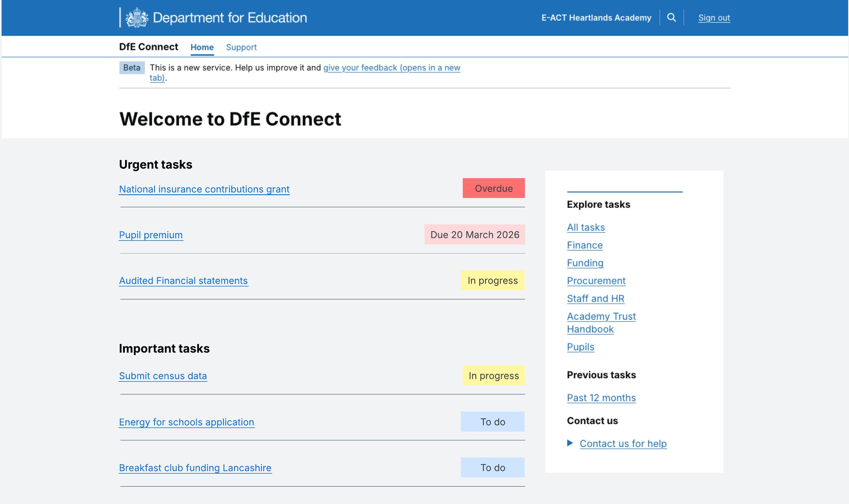Give feedback via the Beta banner link
The height and width of the screenshot is (504, 849).
pos(391,68)
